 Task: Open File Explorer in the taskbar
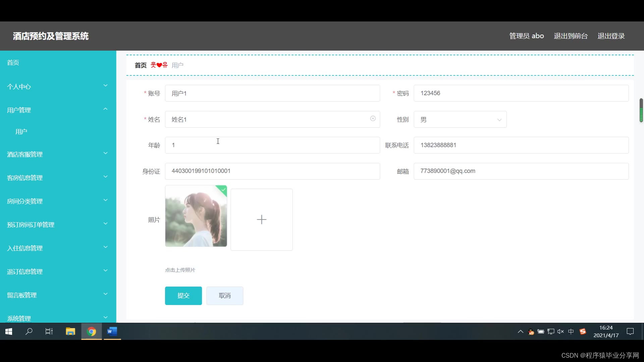(x=70, y=331)
